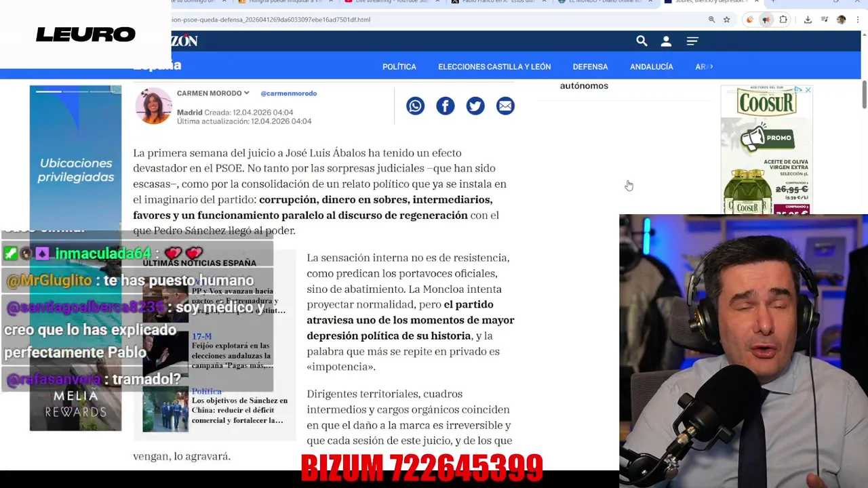This screenshot has width=868, height=488.
Task: Open the Sánchez en China article thumbnail
Action: tap(165, 409)
